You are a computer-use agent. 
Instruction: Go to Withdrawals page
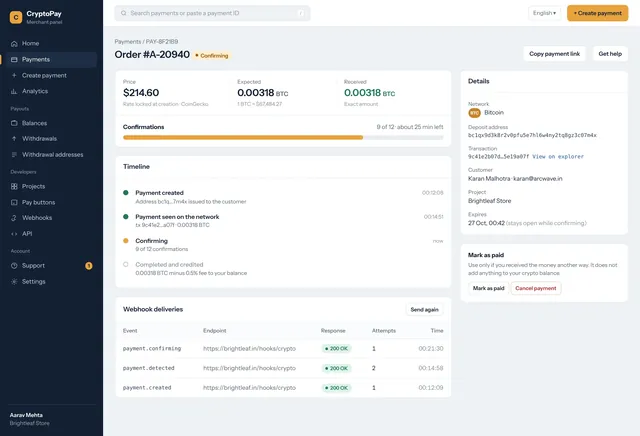pyautogui.click(x=51, y=139)
